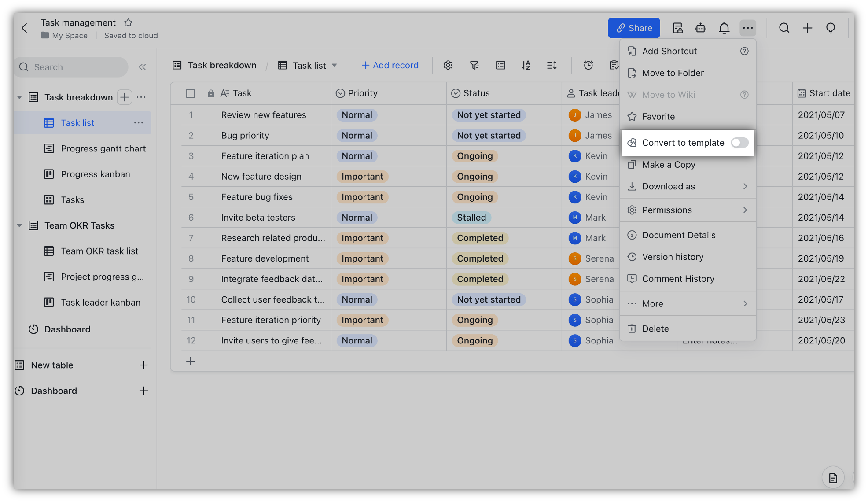Choose Make a Copy from menu
The width and height of the screenshot is (868, 502).
click(668, 165)
